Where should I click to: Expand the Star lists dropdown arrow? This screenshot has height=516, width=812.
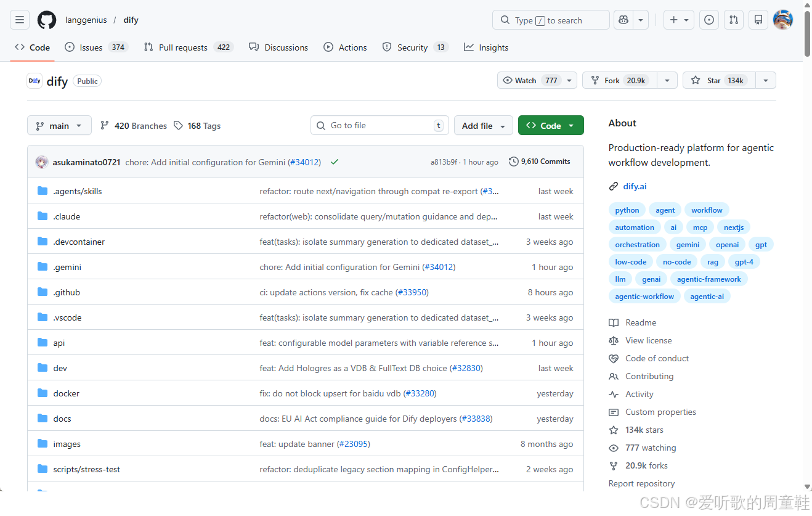(x=765, y=80)
